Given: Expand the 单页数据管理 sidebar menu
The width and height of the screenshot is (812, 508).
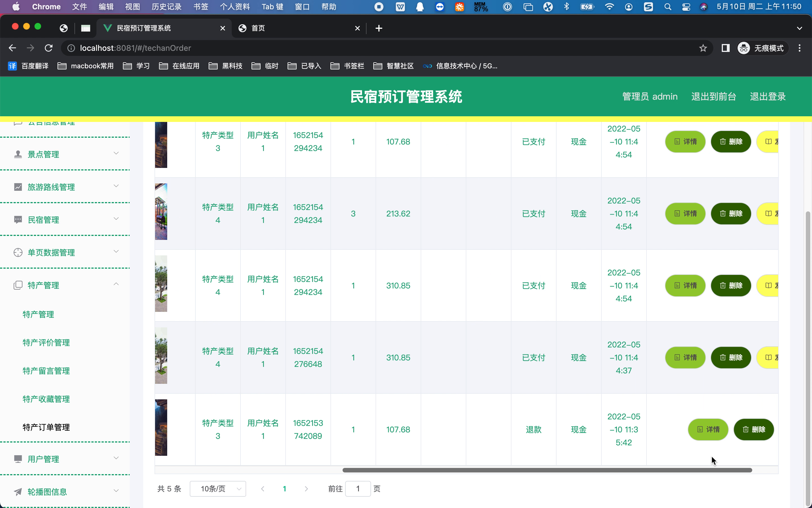Looking at the screenshot, I should [65, 252].
